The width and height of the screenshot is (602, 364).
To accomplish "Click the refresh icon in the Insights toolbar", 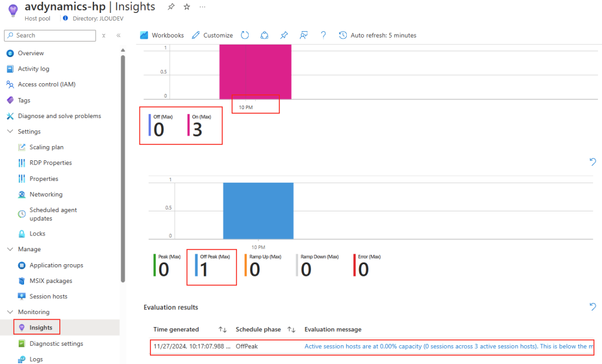I will pos(245,35).
